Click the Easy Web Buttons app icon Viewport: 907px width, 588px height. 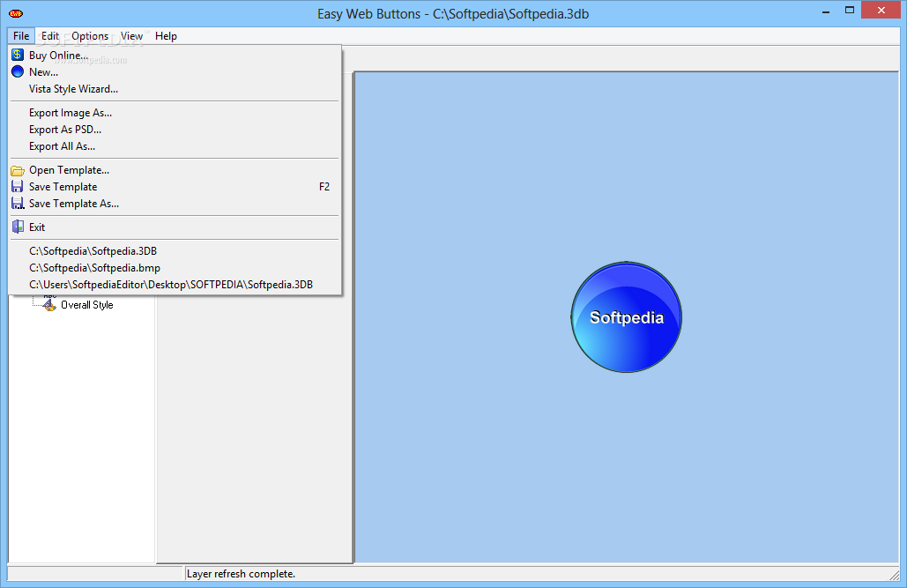point(16,13)
